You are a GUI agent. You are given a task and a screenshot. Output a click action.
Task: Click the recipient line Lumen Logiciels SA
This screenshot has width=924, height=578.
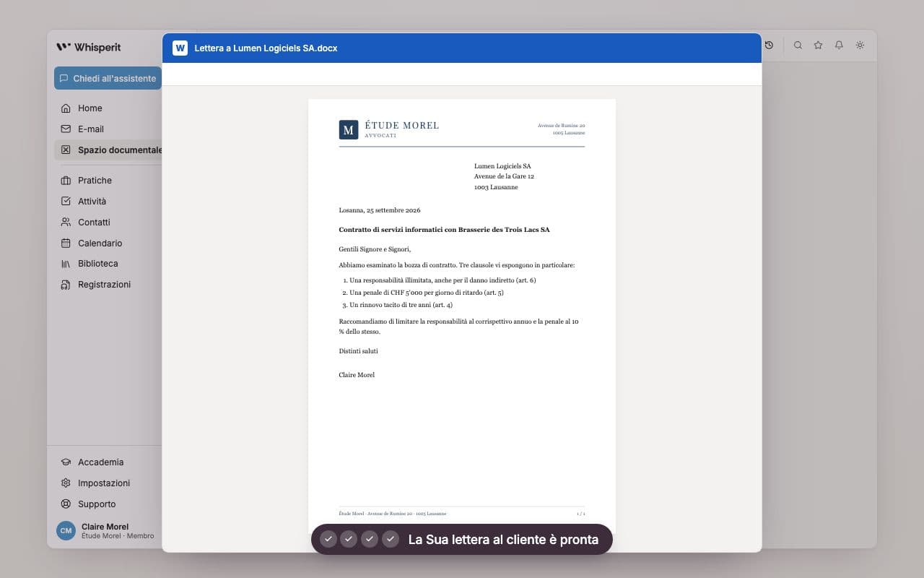tap(502, 166)
